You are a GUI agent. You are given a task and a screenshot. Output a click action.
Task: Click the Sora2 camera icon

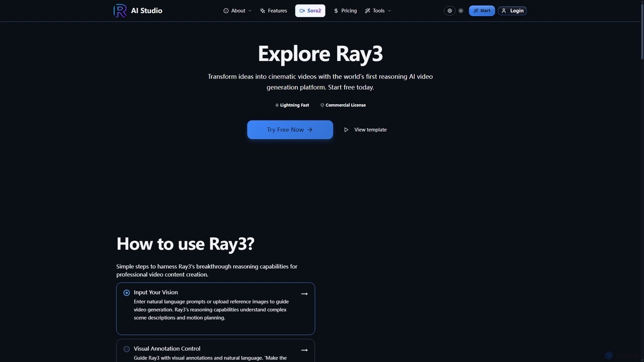click(302, 11)
